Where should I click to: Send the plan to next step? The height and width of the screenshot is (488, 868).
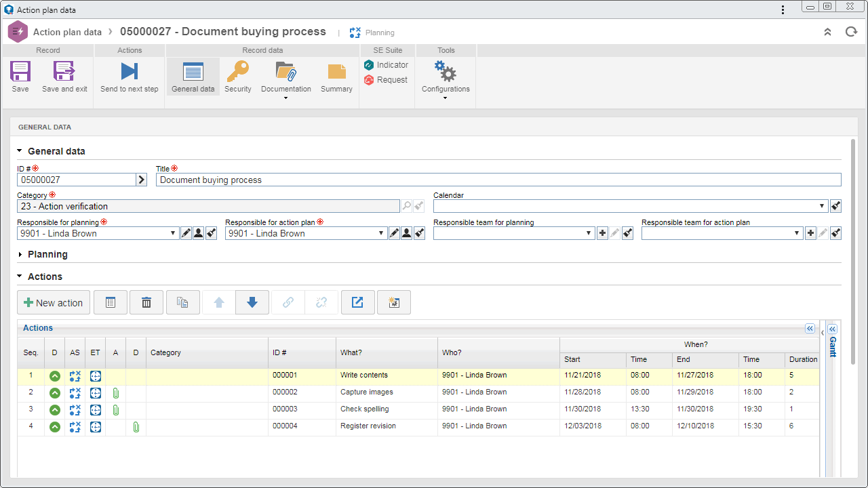tap(129, 77)
